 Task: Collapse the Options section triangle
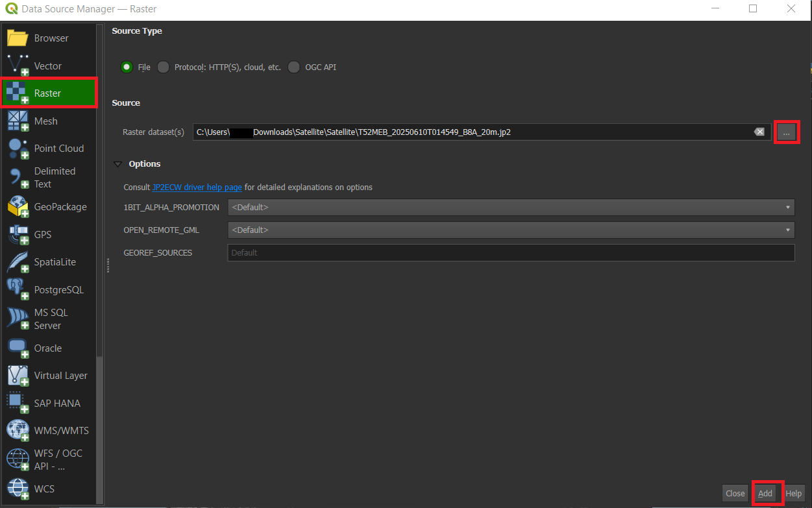click(x=118, y=164)
